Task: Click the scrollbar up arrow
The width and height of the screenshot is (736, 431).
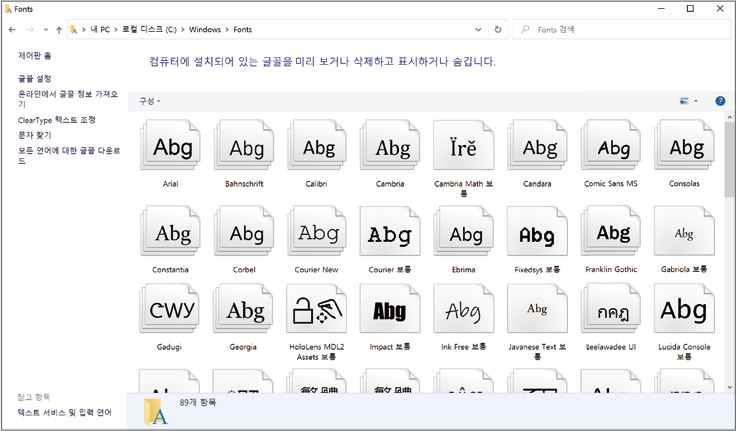Action: click(729, 117)
